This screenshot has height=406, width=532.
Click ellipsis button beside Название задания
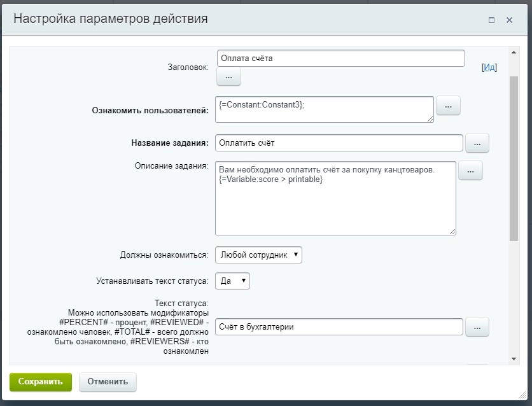tap(477, 143)
